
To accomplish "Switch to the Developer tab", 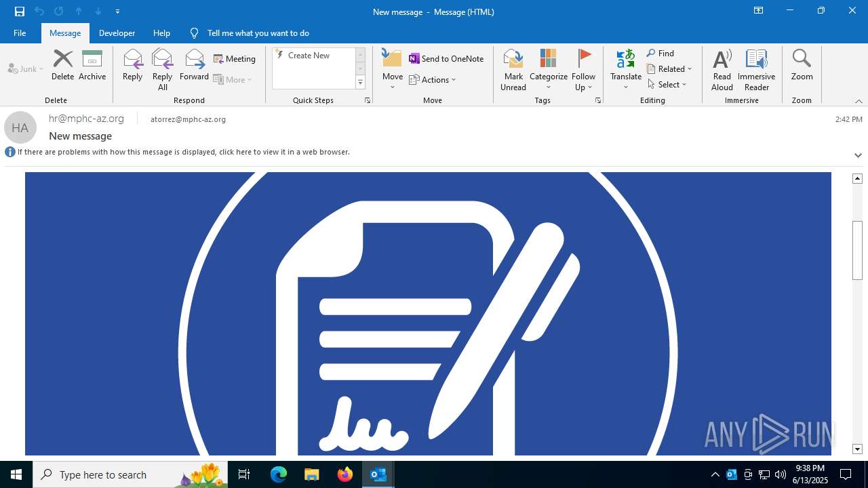I will click(x=117, y=33).
